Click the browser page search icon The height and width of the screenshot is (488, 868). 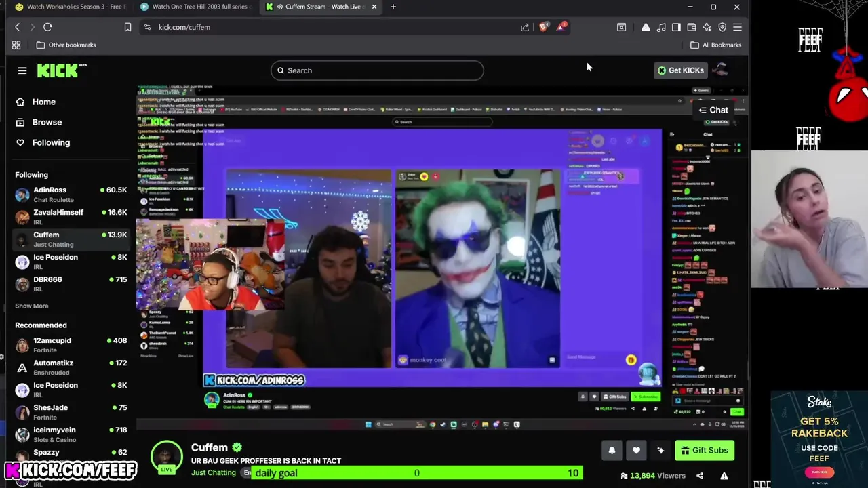[x=621, y=27]
